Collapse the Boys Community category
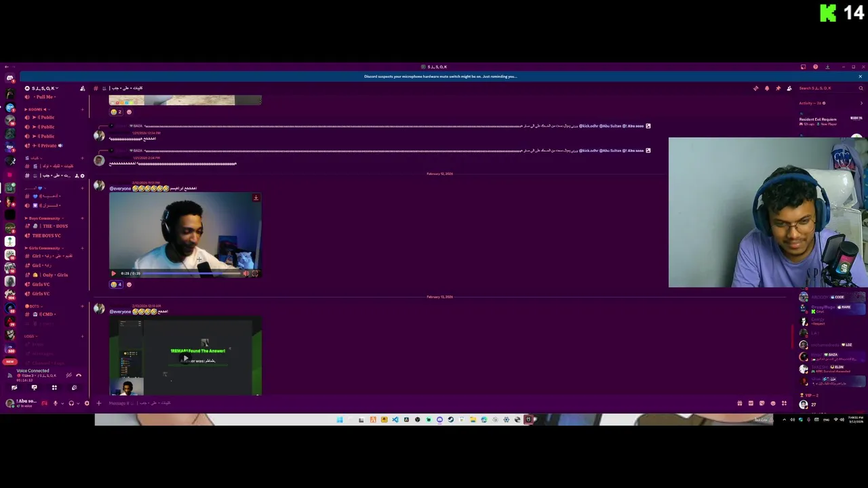Viewport: 868px width, 488px height. pos(43,218)
